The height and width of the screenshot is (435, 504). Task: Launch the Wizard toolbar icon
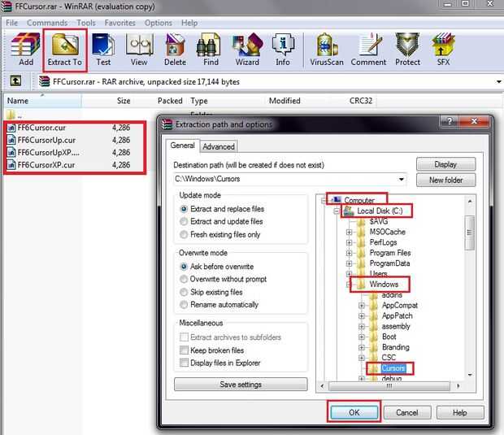point(247,50)
